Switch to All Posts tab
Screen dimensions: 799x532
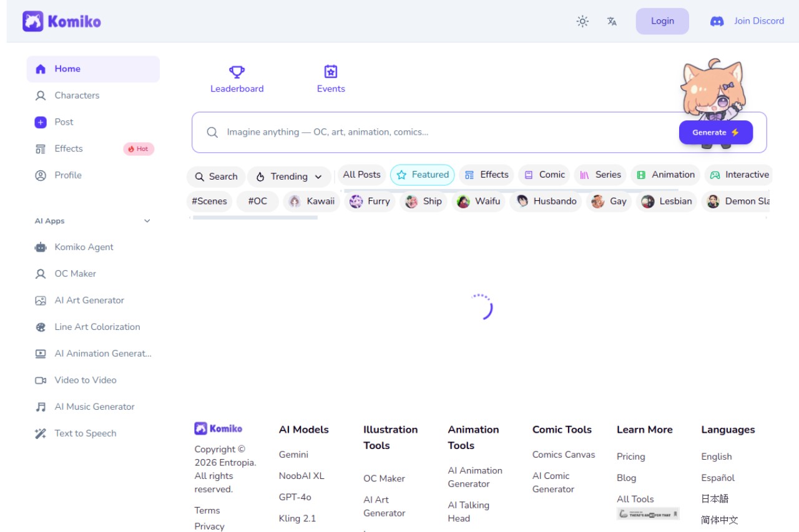(x=362, y=175)
